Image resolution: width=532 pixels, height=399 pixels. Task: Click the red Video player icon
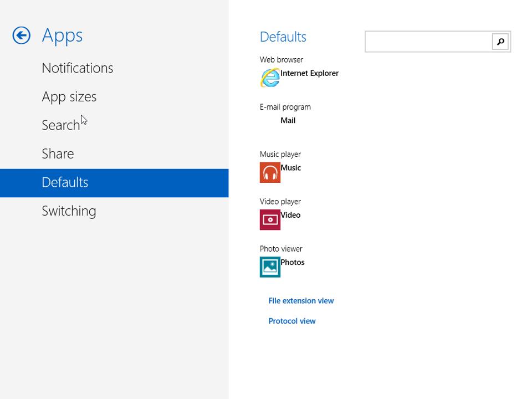pyautogui.click(x=270, y=219)
